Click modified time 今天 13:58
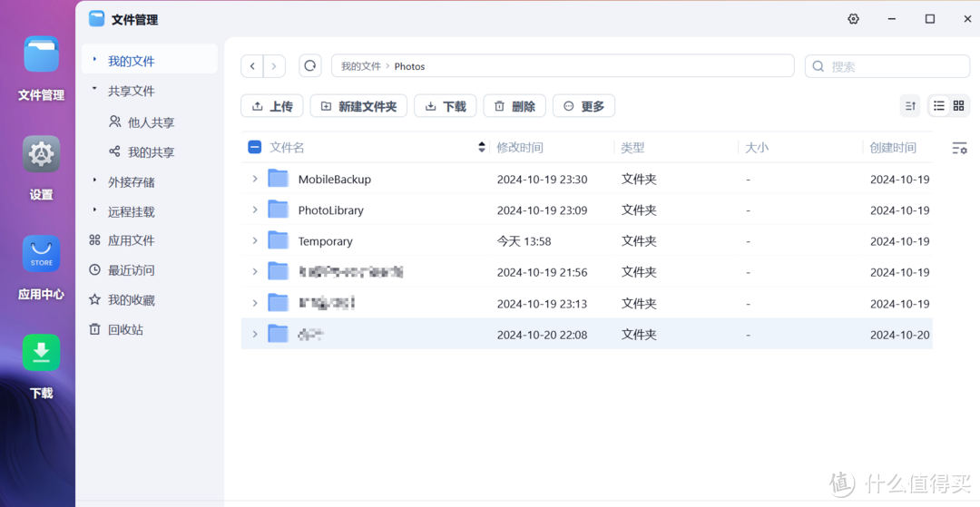 [x=524, y=241]
